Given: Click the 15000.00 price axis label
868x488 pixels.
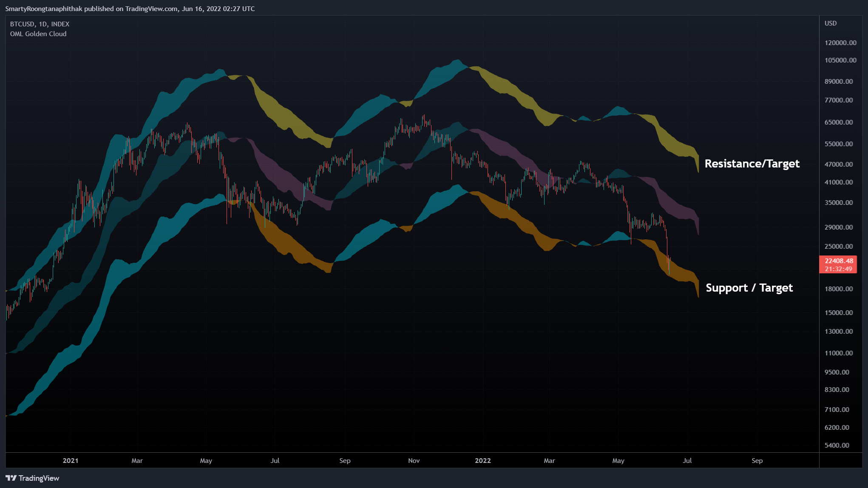Looking at the screenshot, I should (839, 313).
